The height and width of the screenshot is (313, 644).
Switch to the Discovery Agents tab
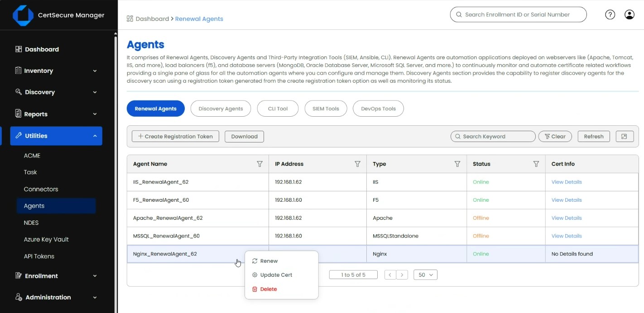click(221, 109)
